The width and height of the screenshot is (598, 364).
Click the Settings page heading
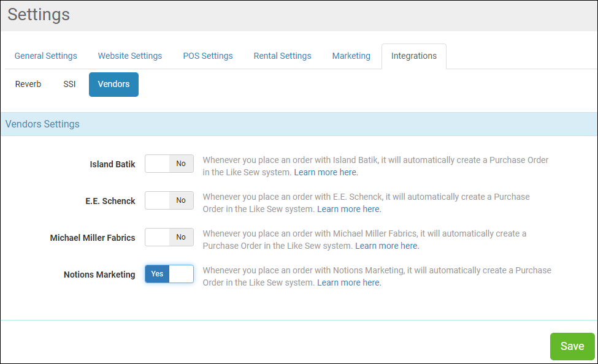[x=39, y=15]
